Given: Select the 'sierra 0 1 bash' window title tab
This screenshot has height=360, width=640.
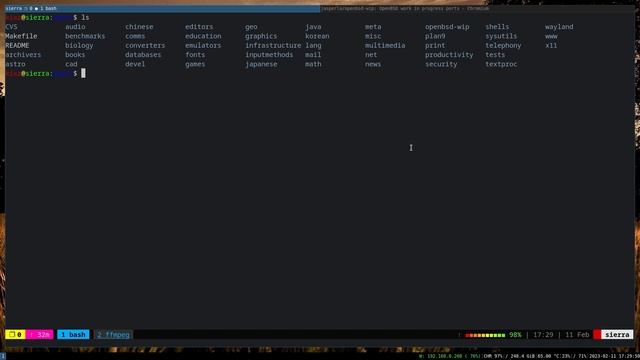Looking at the screenshot, I should coord(162,8).
